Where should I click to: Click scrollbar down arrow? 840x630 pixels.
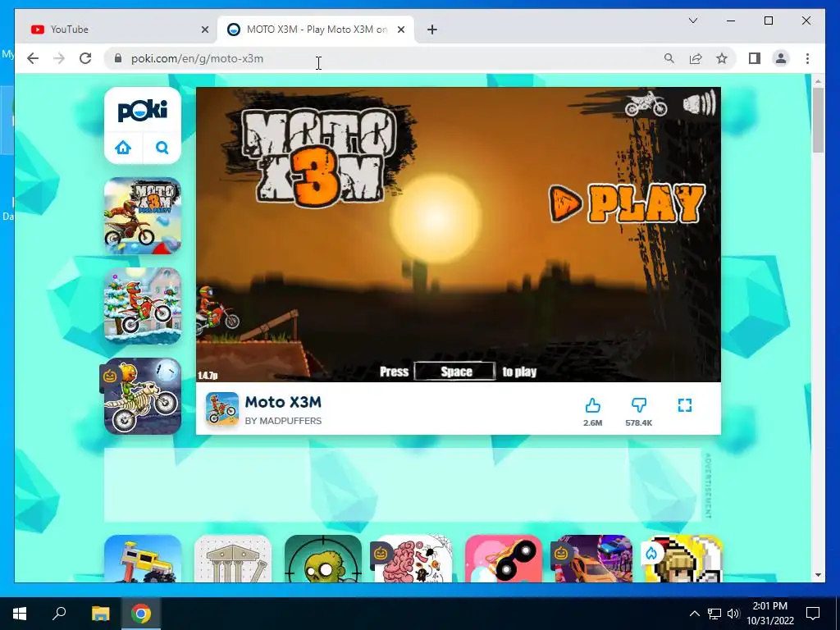pos(818,575)
